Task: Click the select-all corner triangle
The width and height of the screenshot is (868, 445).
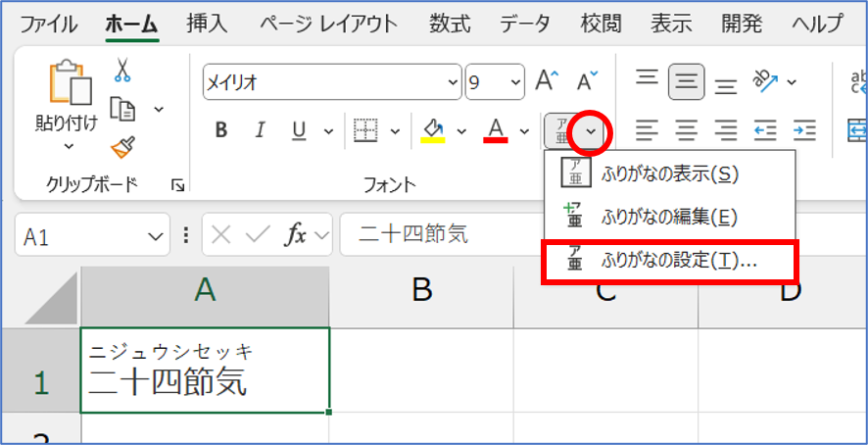Action: (49, 298)
